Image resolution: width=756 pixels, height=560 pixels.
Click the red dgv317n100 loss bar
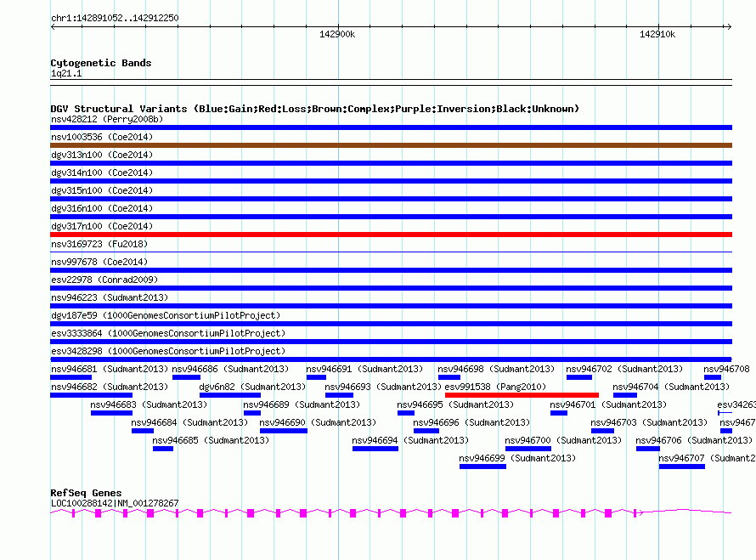tap(391, 235)
